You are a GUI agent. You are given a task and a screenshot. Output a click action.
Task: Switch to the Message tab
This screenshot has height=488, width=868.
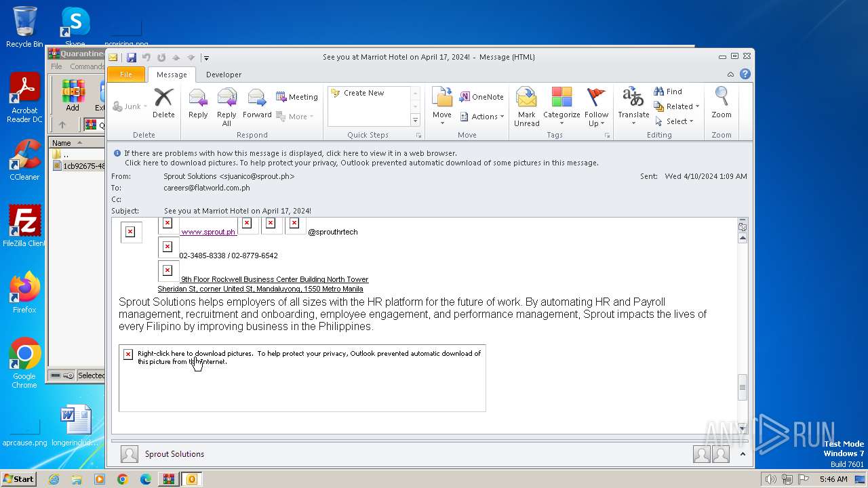click(x=172, y=75)
